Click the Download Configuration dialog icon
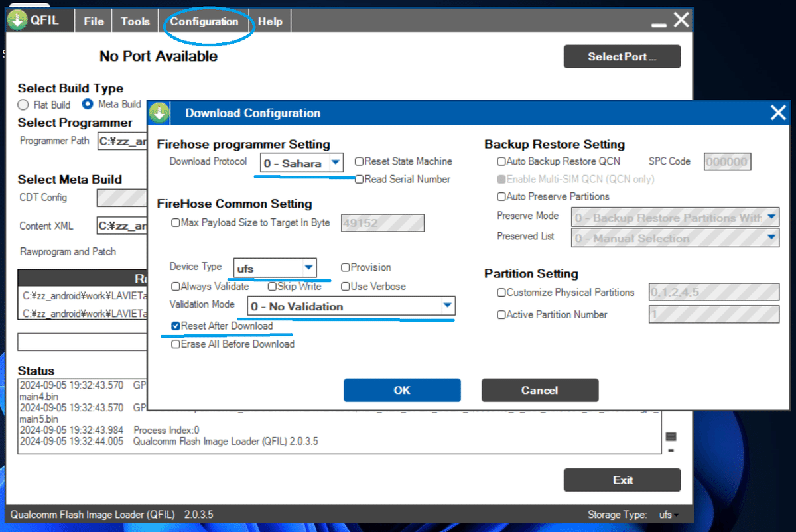The image size is (796, 532). [x=159, y=113]
